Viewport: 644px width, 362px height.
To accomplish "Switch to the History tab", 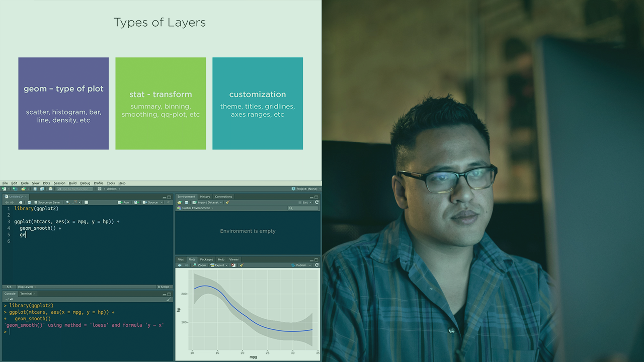I will [x=205, y=197].
